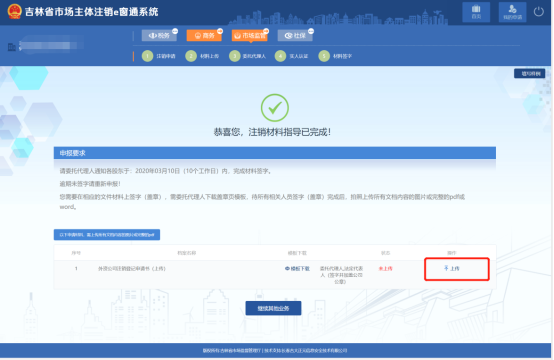Click step 2 circle 材料上传
This screenshot has width=554, height=360.
[191, 56]
